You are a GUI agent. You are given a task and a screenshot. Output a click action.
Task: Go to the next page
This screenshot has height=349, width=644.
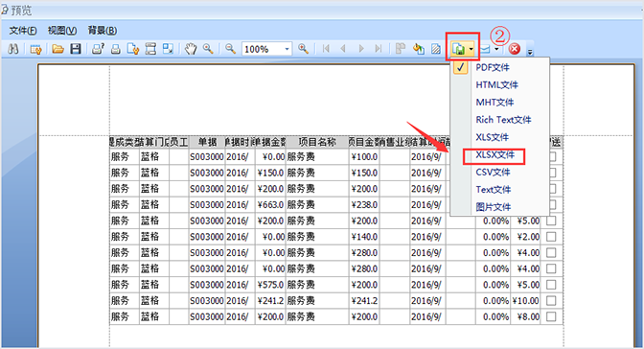361,49
